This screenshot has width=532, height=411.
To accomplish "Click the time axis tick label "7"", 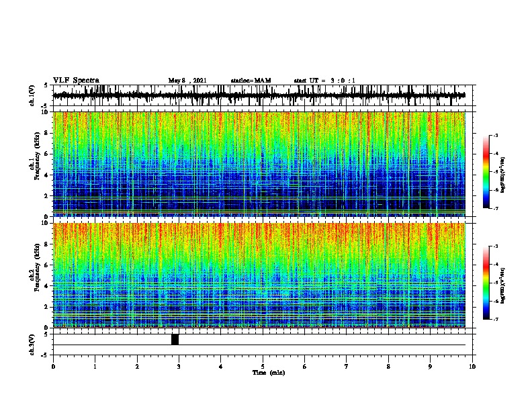I will (347, 367).
